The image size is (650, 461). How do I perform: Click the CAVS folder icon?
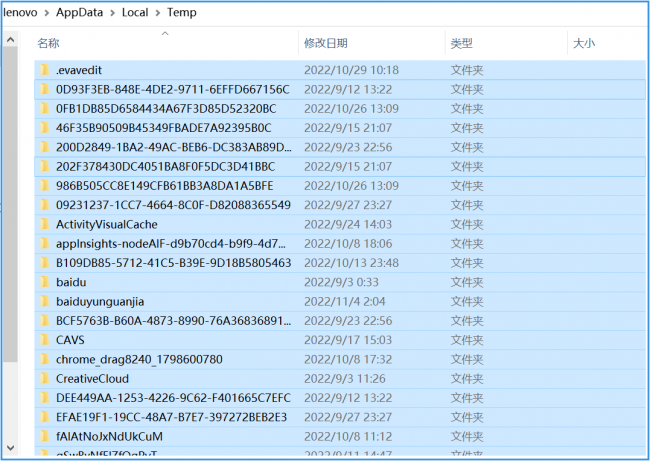coord(45,340)
